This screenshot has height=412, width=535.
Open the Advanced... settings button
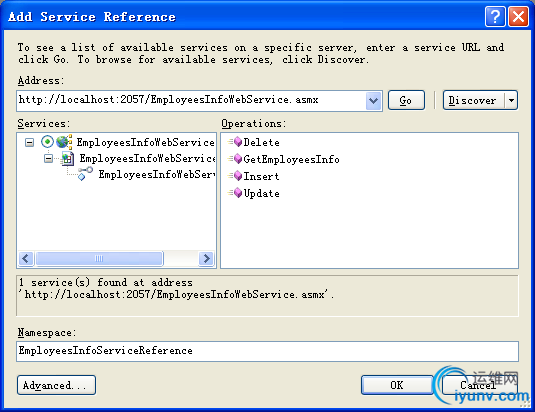(56, 385)
